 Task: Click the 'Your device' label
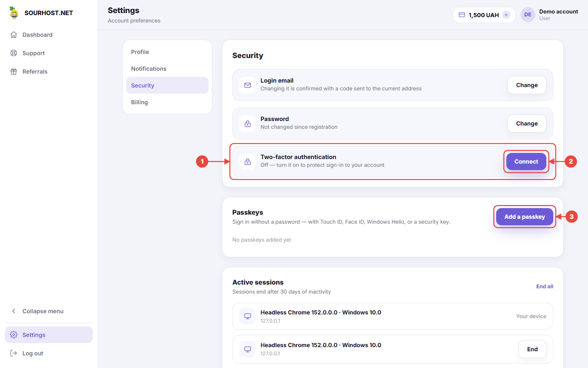pyautogui.click(x=531, y=316)
